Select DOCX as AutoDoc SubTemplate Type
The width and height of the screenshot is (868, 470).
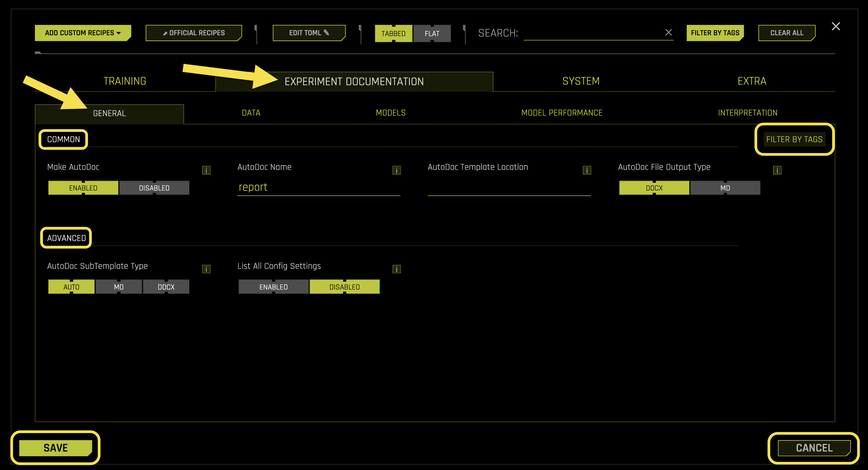tap(166, 287)
